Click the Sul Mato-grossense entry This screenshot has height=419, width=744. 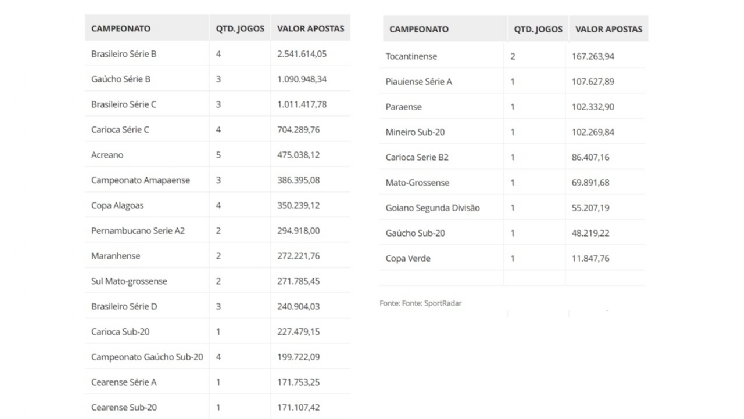pyautogui.click(x=130, y=281)
